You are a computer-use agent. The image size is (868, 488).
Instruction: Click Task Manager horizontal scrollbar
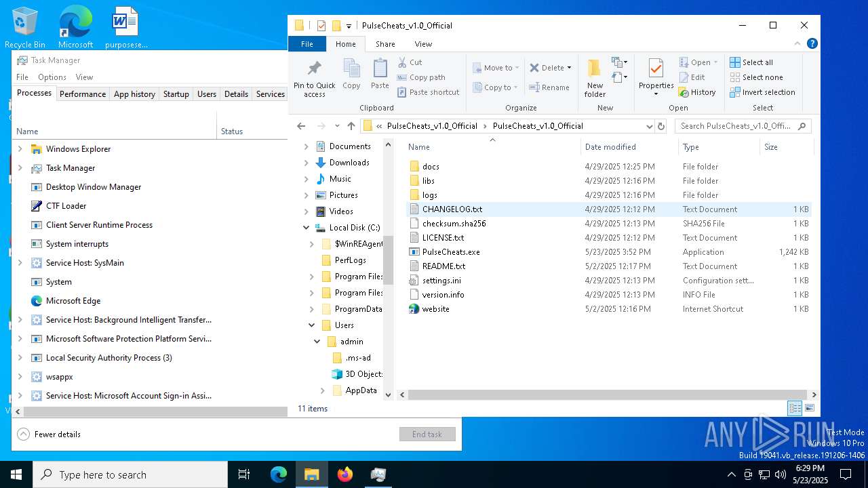(x=155, y=411)
